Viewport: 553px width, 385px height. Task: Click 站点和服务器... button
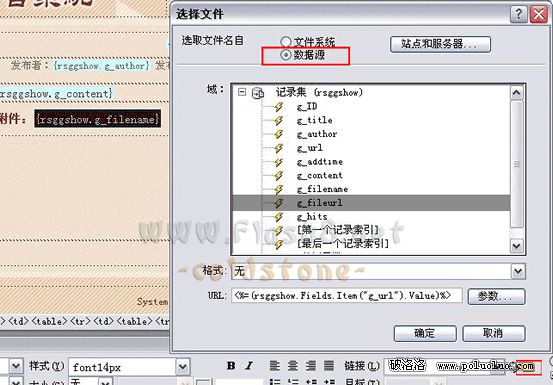click(x=440, y=44)
